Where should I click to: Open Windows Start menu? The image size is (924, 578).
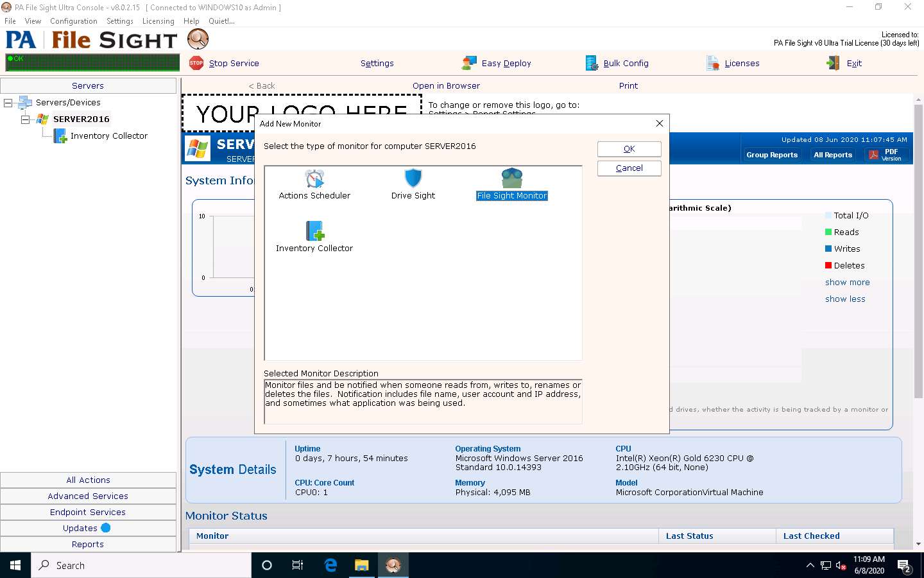tap(15, 565)
